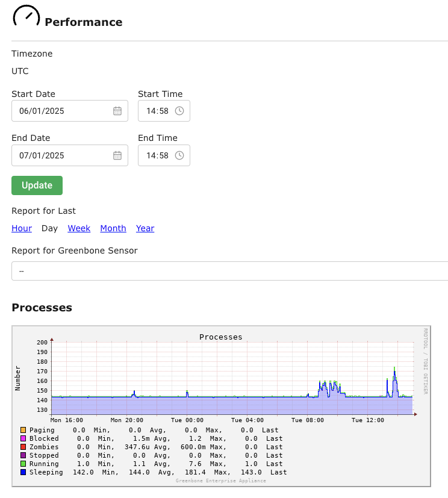448x498 pixels.
Task: Show report for last Hour
Action: (22, 228)
